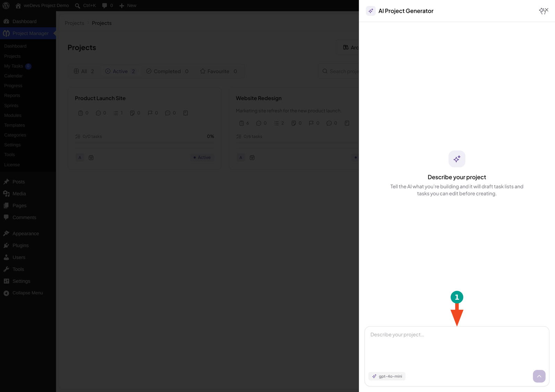Click the 0/0 tasks progress on Product Launch Site
555x392 pixels.
coord(89,137)
